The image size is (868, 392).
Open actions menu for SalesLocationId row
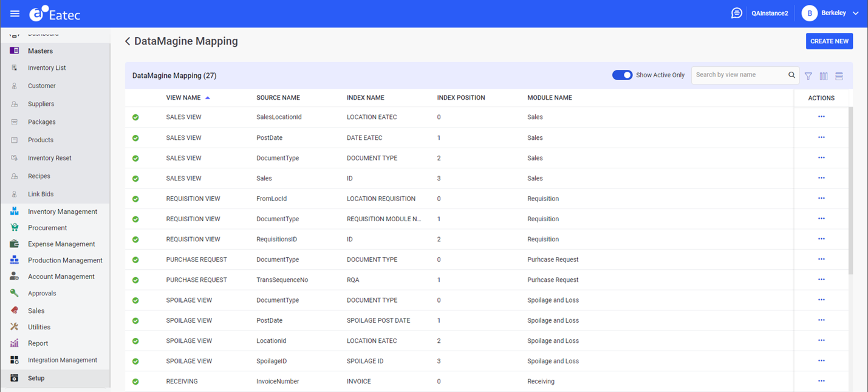pos(821,117)
